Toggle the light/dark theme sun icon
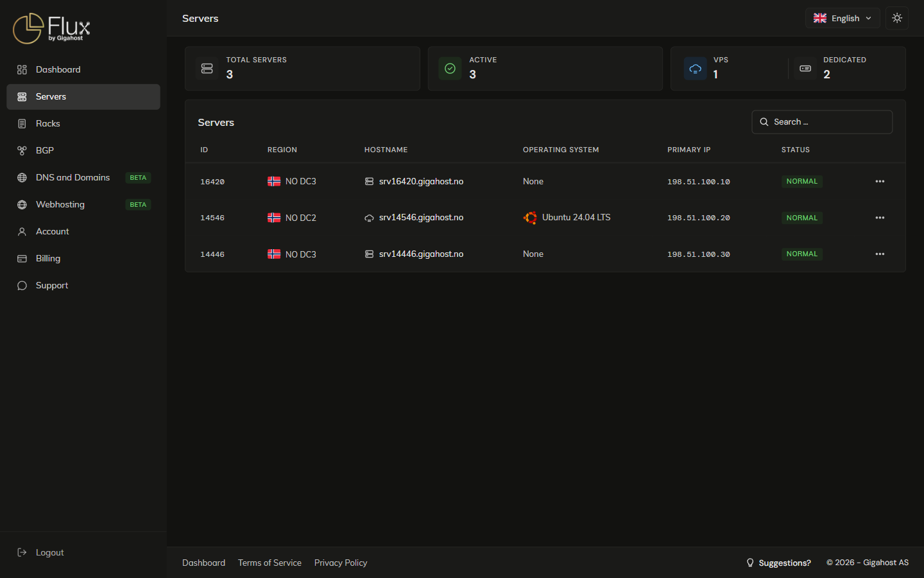This screenshot has height=578, width=924. 897,18
